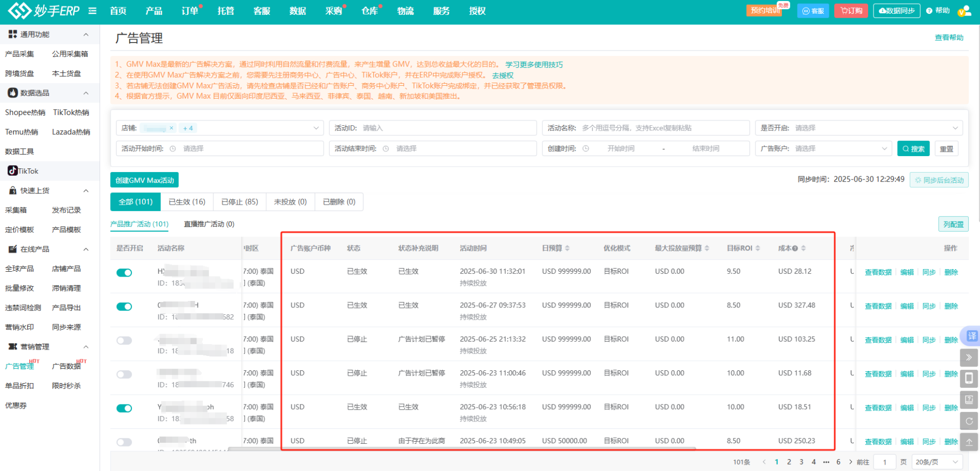
Task: Disable the first campaign's toggle switch
Action: point(124,273)
